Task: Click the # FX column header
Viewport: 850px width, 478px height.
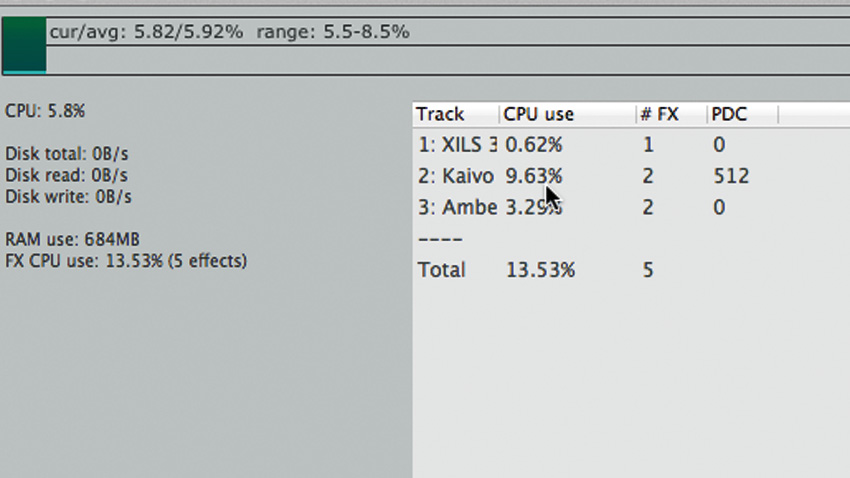Action: (x=672, y=114)
